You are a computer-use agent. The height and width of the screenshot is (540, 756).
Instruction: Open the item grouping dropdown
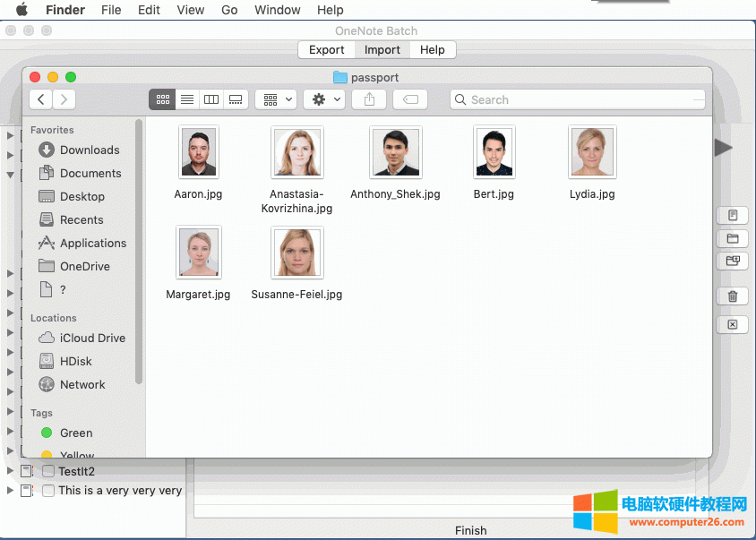click(x=273, y=99)
